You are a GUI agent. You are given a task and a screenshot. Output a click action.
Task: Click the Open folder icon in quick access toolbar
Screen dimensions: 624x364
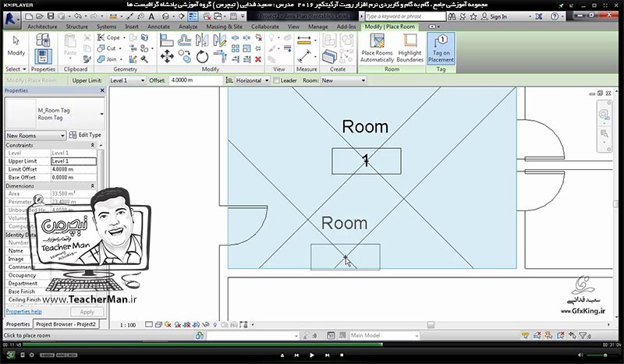(40, 16)
